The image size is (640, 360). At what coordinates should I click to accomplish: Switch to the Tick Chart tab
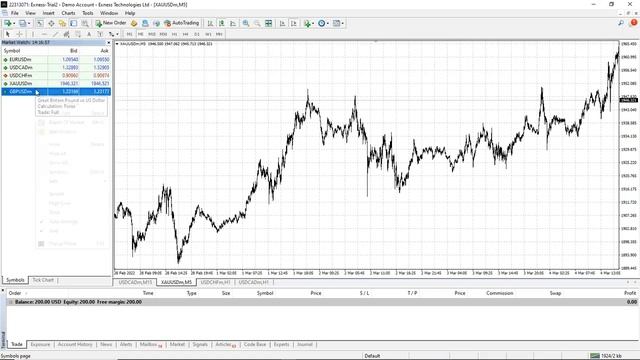[43, 280]
